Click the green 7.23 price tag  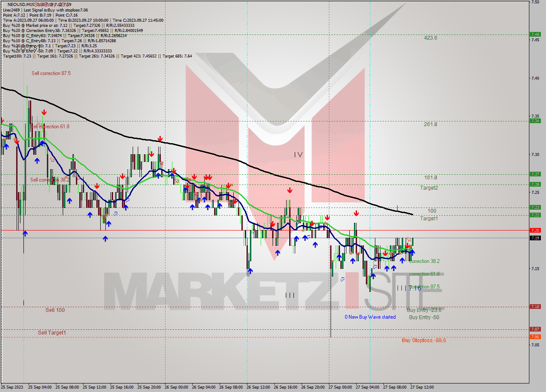pos(535,208)
